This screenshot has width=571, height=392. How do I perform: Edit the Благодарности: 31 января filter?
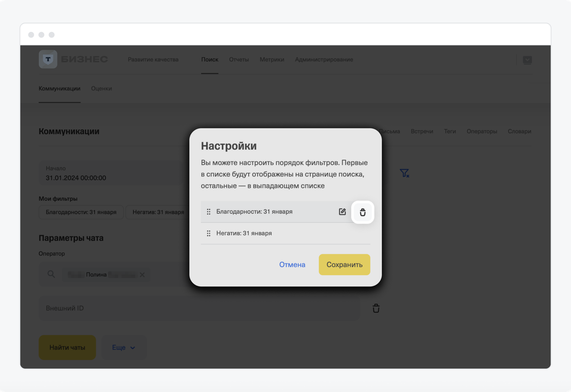coord(342,212)
